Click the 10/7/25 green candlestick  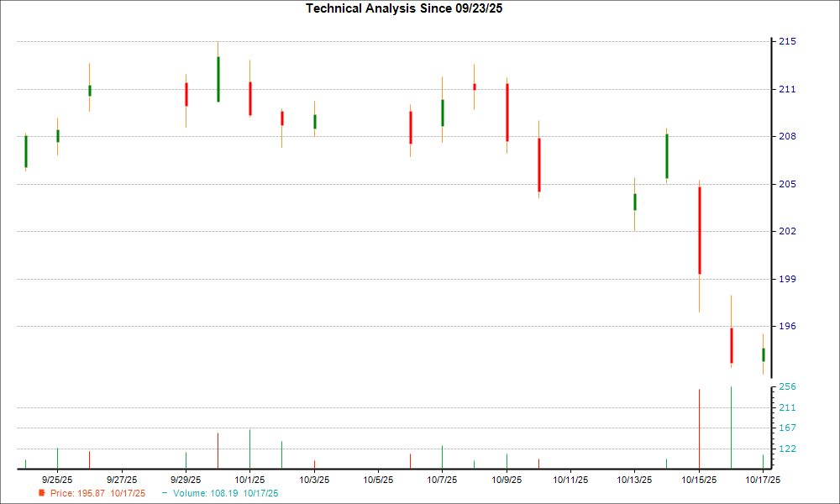tap(442, 113)
